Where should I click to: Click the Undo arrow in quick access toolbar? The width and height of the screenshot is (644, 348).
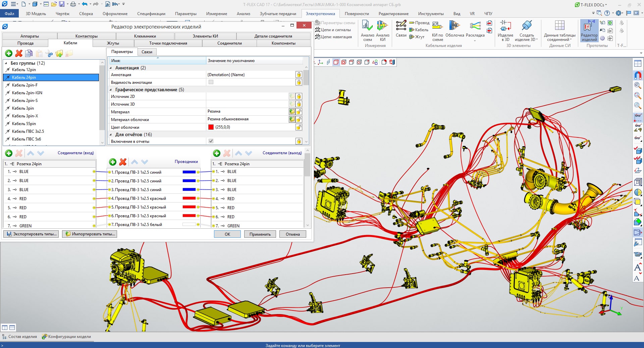tap(85, 4)
